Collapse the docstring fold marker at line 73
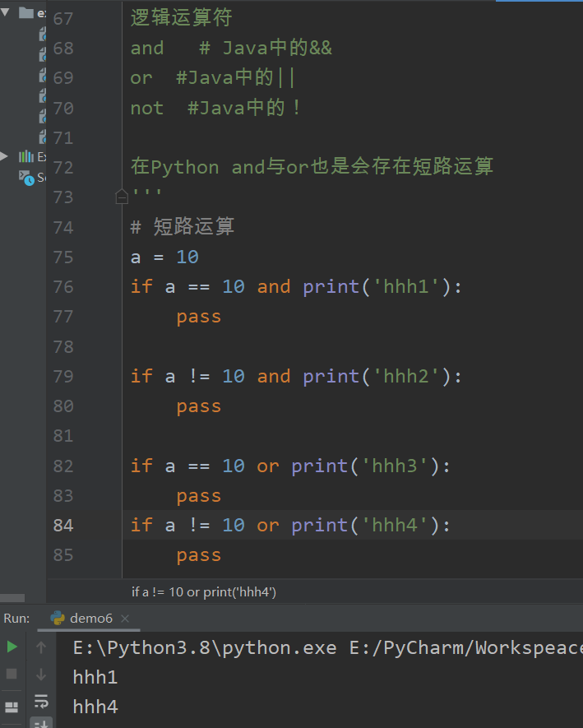Image resolution: width=583 pixels, height=728 pixels. click(x=122, y=197)
